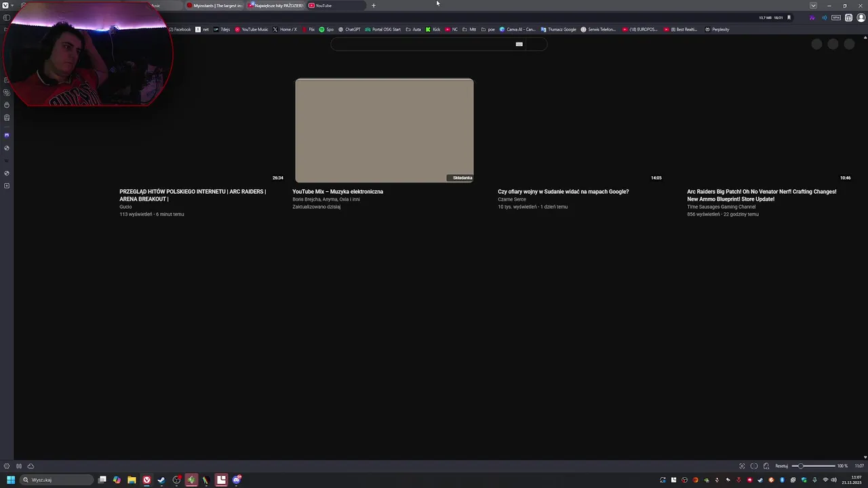Click the Wyszukaj taskbar search box
868x488 pixels.
[x=56, y=480]
